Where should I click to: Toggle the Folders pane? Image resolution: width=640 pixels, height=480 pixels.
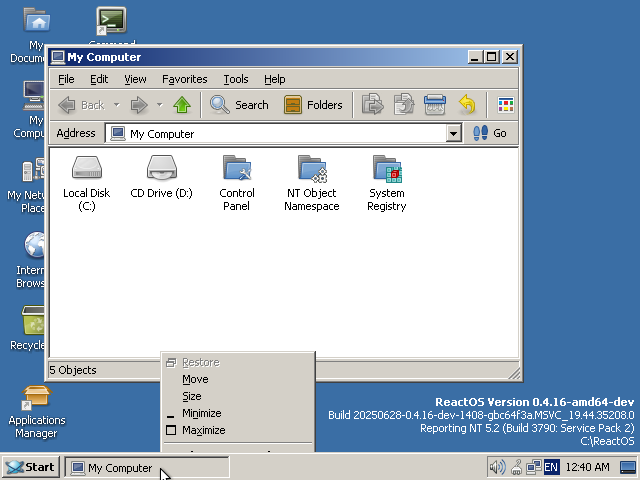(x=313, y=105)
